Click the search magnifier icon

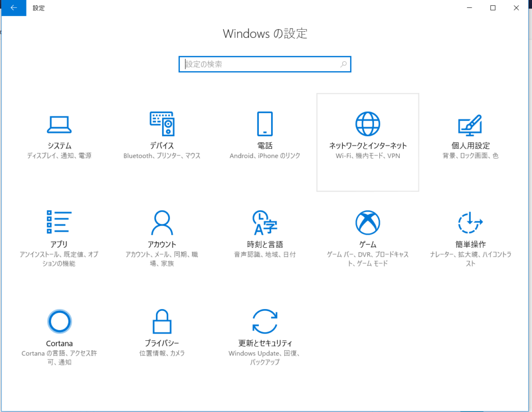click(x=343, y=64)
